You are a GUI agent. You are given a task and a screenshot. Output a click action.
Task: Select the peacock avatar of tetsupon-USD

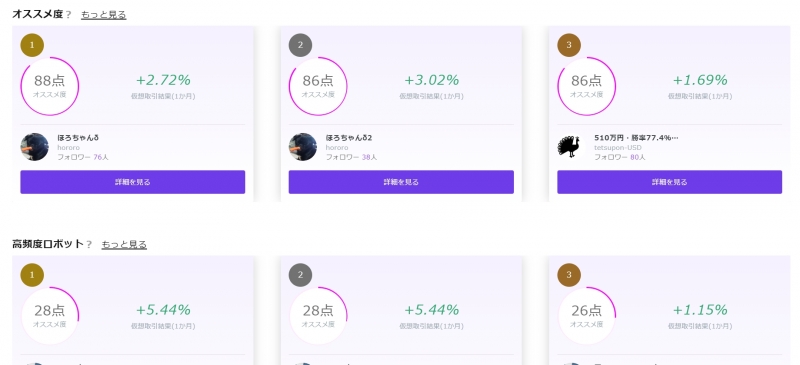point(571,147)
